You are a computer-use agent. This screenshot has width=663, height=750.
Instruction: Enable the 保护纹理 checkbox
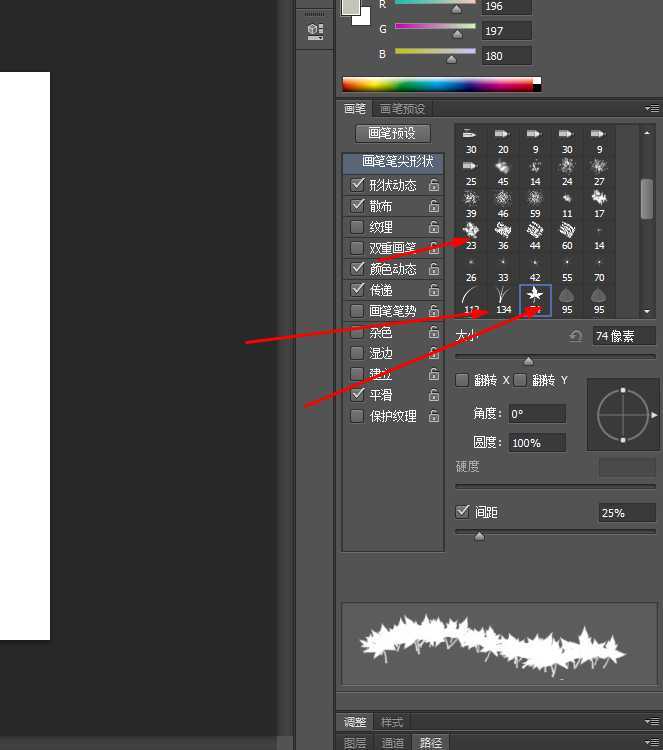(x=357, y=416)
